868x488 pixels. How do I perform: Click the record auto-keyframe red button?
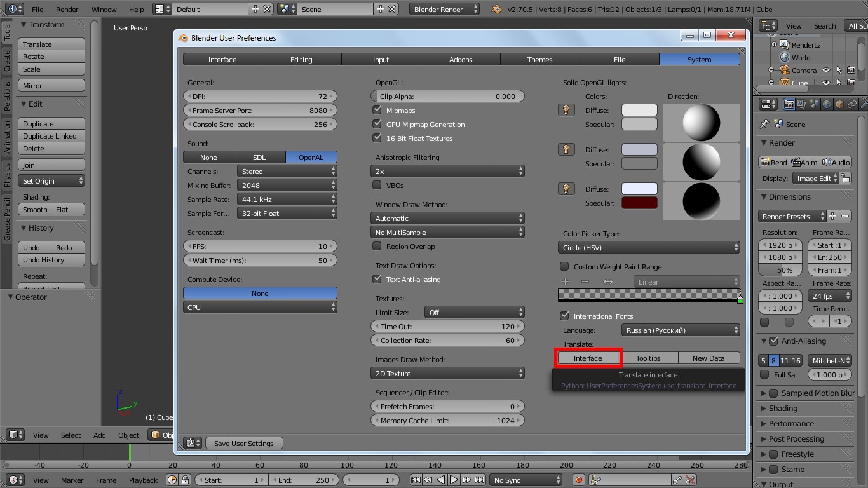pos(578,480)
